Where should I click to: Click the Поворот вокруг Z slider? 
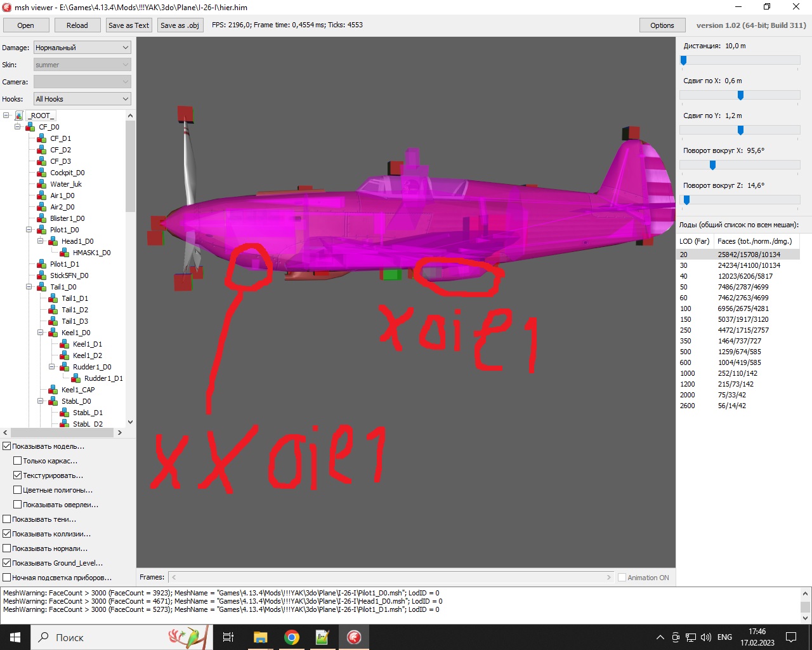click(740, 200)
